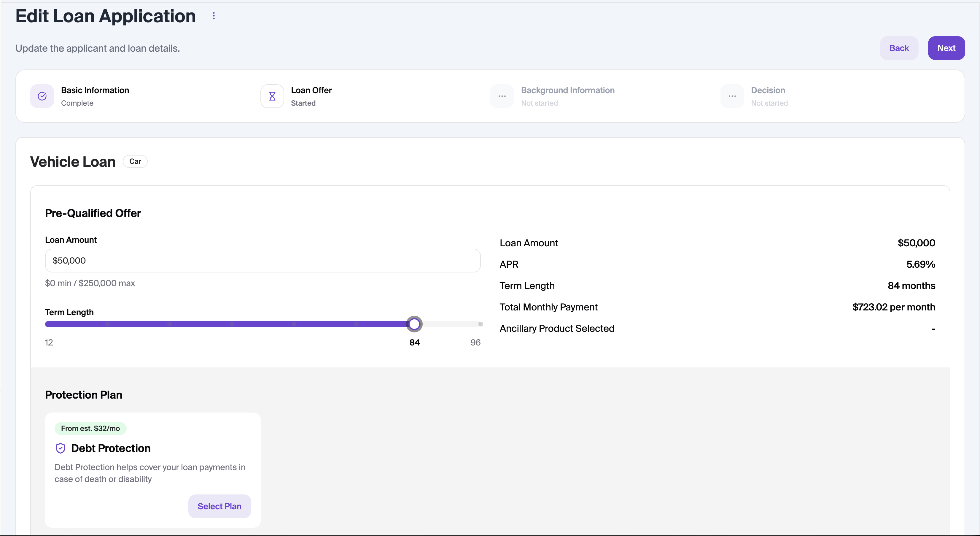
Task: Click the Debt Protection plan title
Action: pyautogui.click(x=111, y=448)
